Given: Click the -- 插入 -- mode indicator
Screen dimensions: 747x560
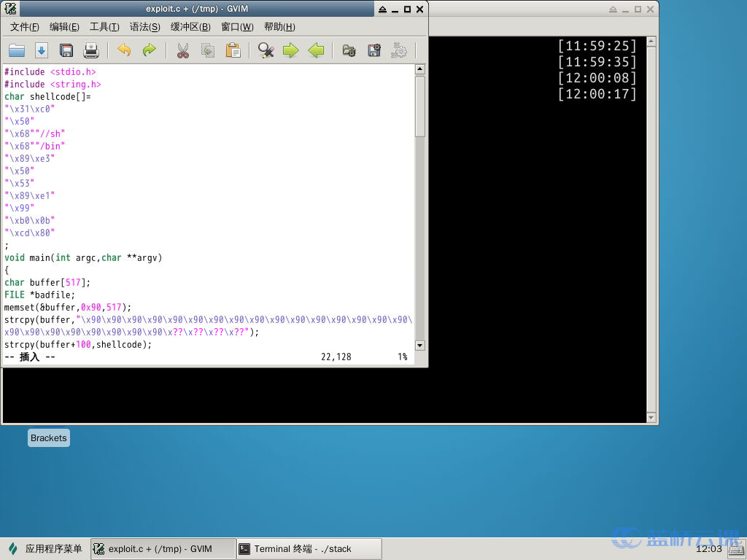Looking at the screenshot, I should coord(29,357).
